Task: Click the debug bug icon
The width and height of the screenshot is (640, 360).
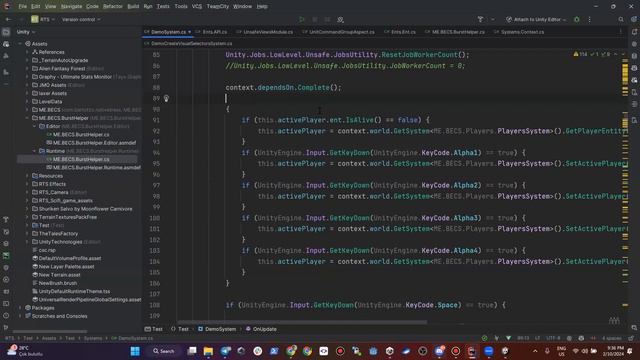Action: (x=577, y=19)
